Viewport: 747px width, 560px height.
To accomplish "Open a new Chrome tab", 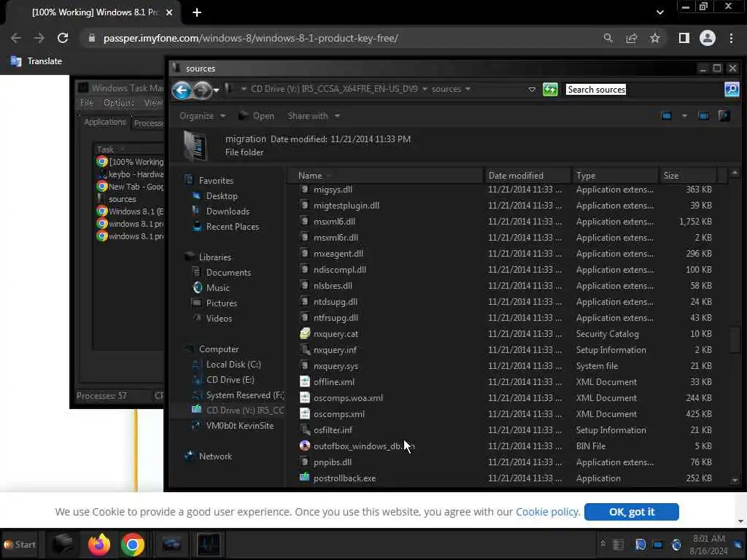I will click(197, 13).
